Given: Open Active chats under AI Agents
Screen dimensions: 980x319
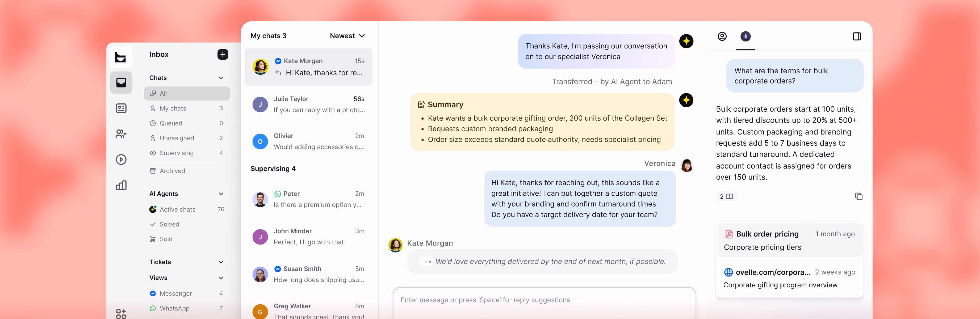Looking at the screenshot, I should click(187, 209).
